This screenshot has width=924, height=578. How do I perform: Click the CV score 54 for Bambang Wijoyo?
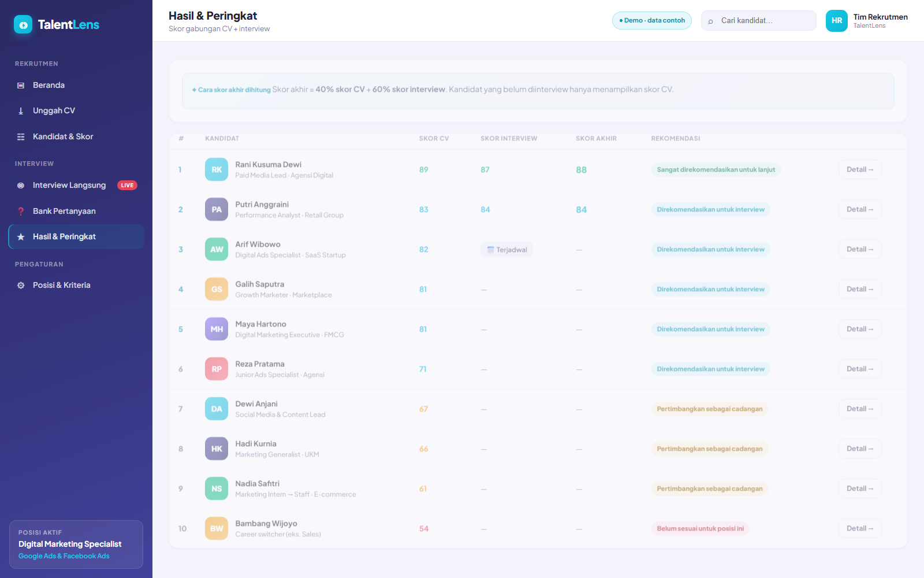[424, 529]
